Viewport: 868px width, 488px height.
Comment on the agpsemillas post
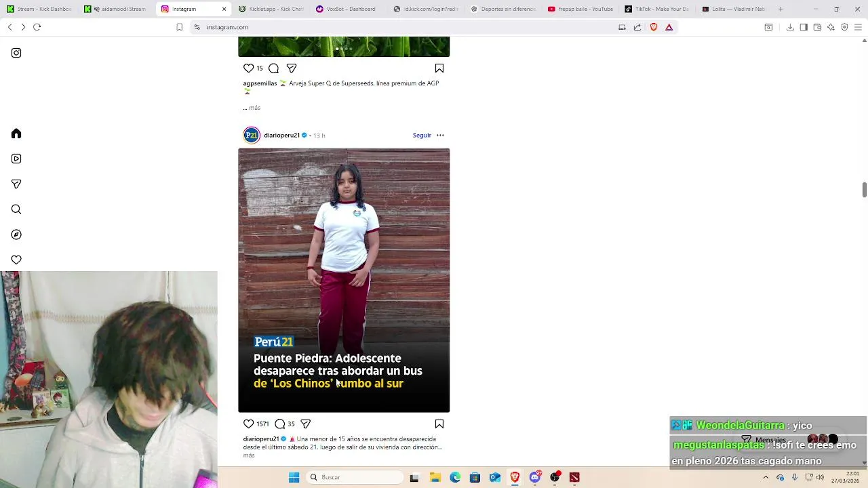[273, 68]
